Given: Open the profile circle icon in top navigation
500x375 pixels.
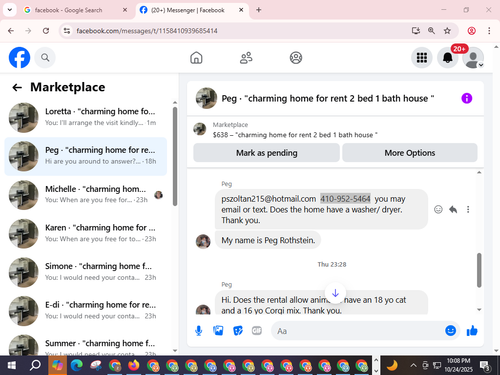Looking at the screenshot, I should (x=296, y=58).
